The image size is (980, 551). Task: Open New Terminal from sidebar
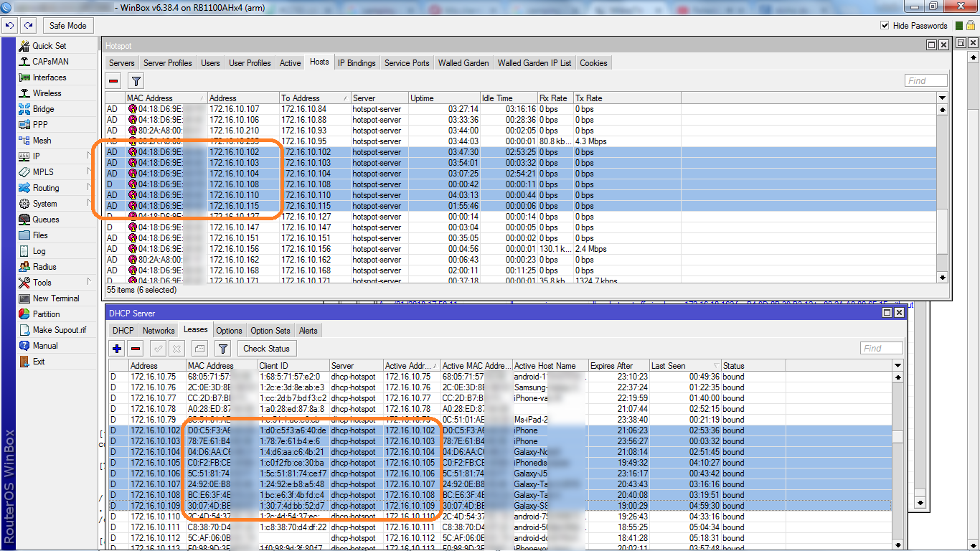point(56,298)
